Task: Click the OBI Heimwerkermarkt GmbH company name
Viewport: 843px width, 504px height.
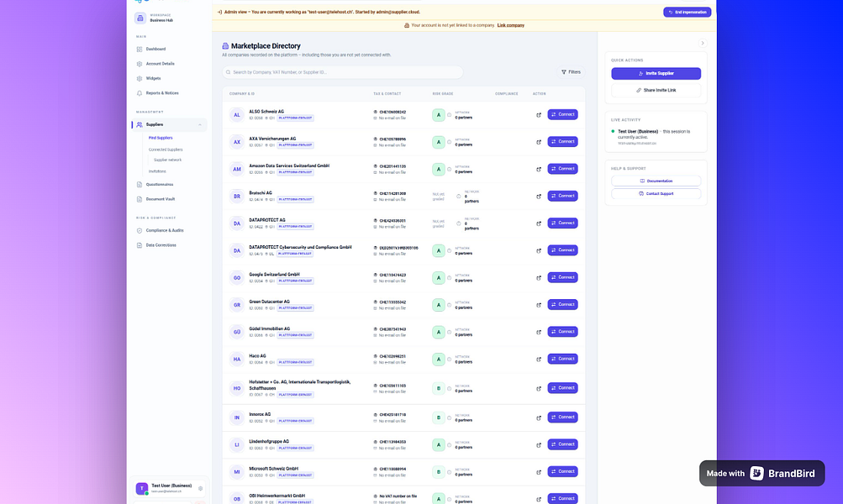Action: click(277, 496)
